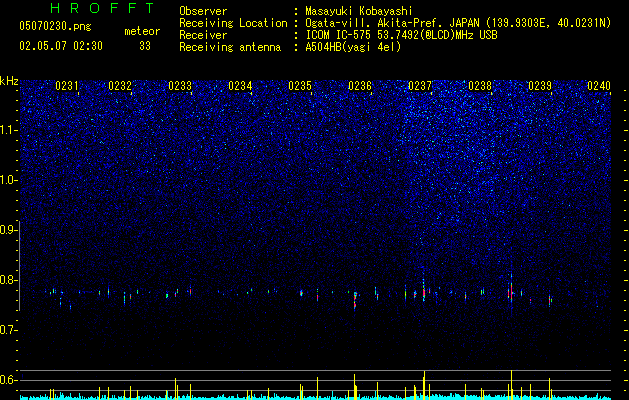The image size is (629, 400).
Task: Click the date stamp 02.05.07 02:30
Action: tap(61, 46)
